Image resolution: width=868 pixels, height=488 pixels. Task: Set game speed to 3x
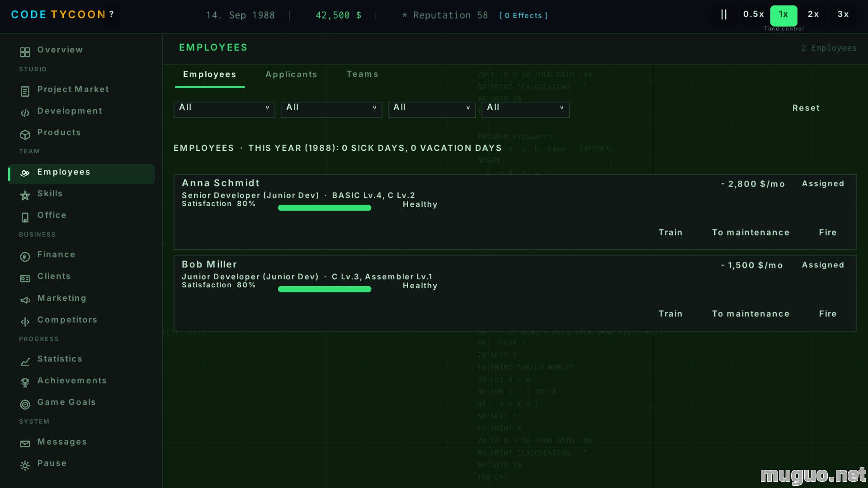843,14
